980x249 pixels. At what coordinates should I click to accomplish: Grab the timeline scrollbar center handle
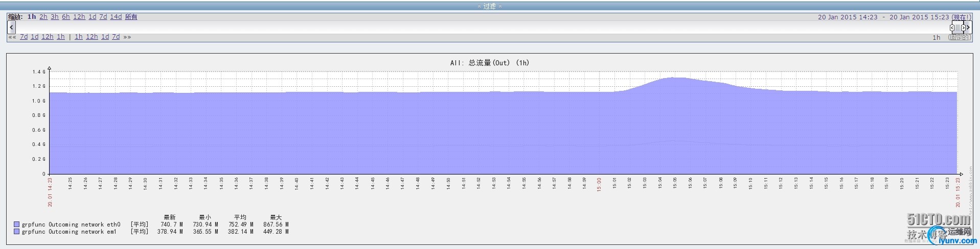tap(957, 28)
